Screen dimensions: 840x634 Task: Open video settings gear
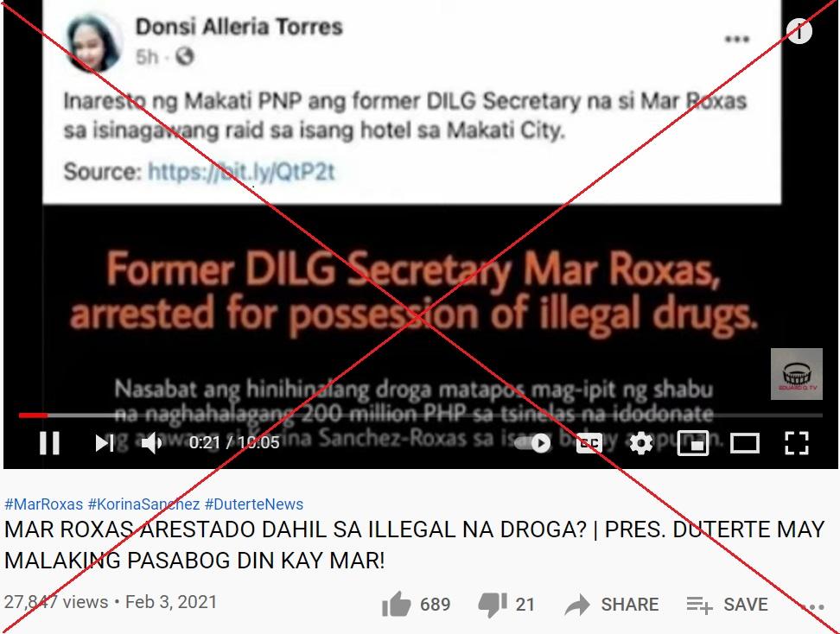point(640,443)
